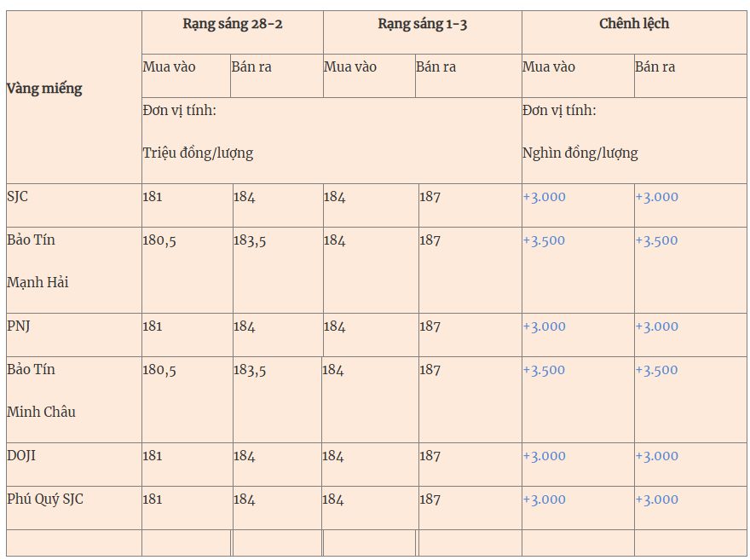Click Bảo Tín Minh Châu's 183,5 sell price
750x560 pixels.
tap(250, 370)
